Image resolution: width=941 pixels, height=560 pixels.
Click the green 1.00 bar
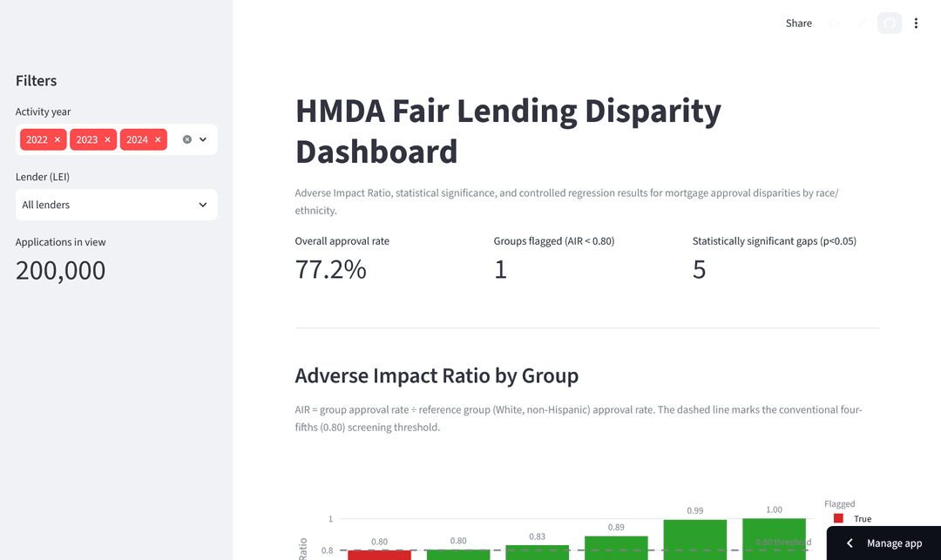775,539
